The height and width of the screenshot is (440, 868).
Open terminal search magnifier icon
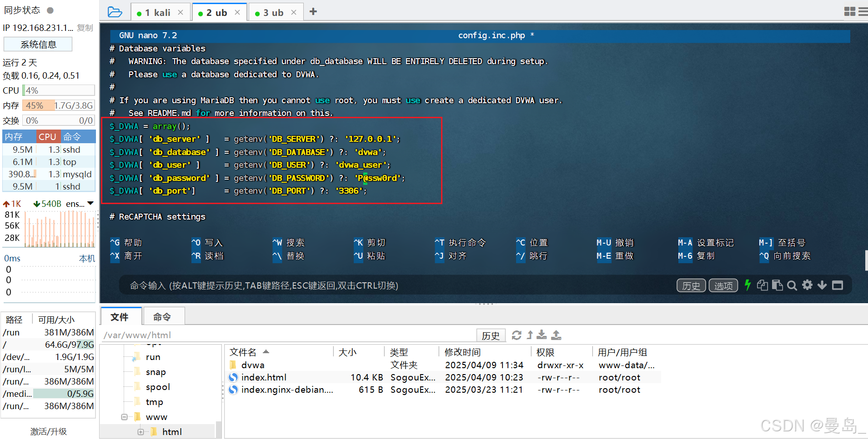pos(792,285)
